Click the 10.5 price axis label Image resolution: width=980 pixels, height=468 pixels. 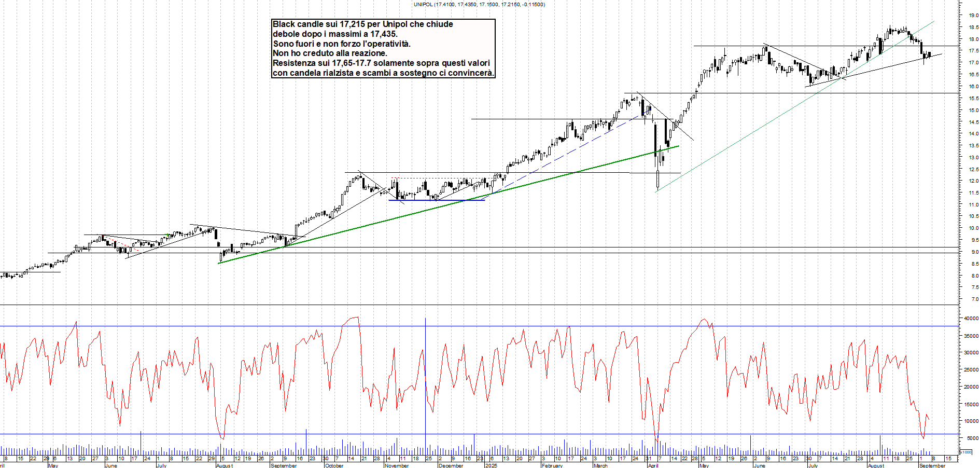(x=973, y=216)
